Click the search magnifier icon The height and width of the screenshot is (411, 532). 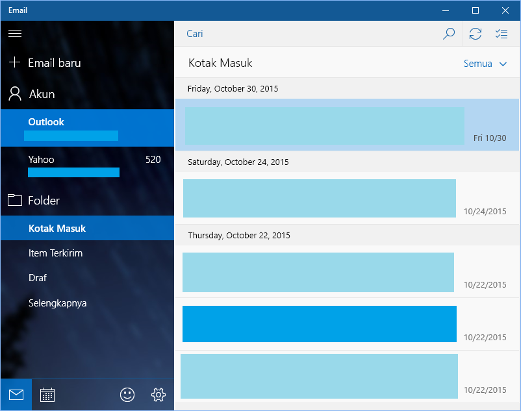coord(448,34)
